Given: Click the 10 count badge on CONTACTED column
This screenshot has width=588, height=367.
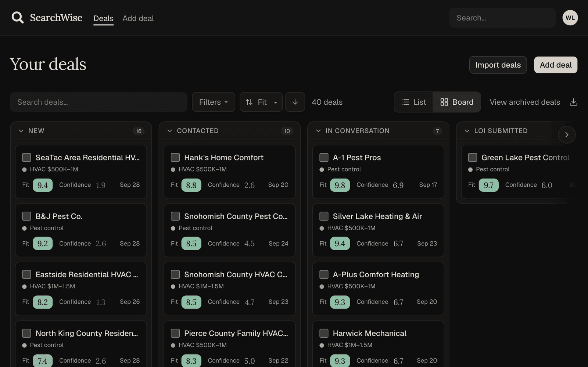Looking at the screenshot, I should [x=287, y=131].
